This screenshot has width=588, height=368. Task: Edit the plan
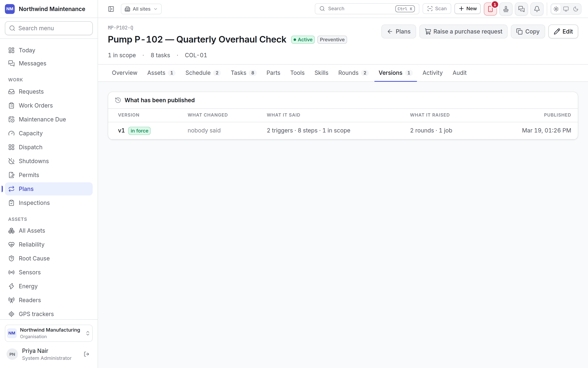(x=563, y=31)
